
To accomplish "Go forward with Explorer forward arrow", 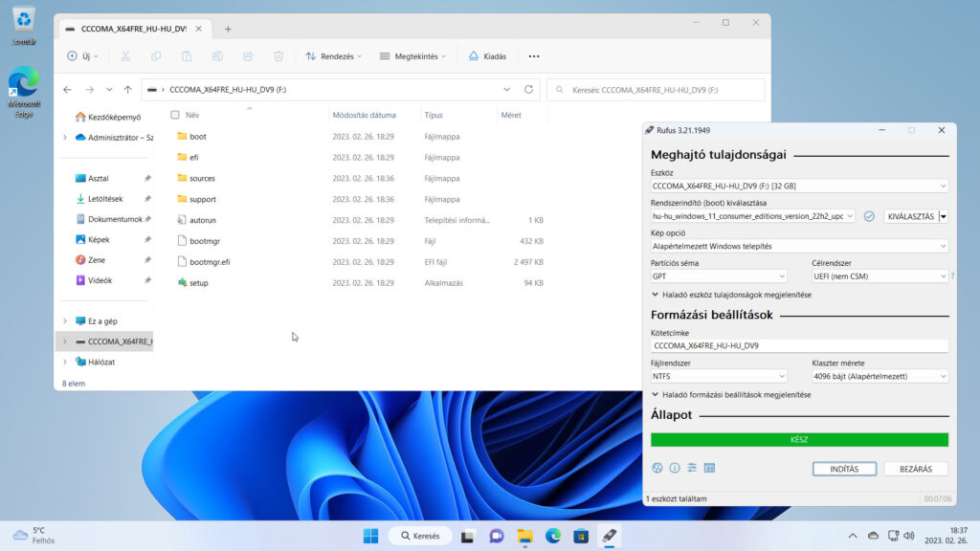I will click(89, 90).
